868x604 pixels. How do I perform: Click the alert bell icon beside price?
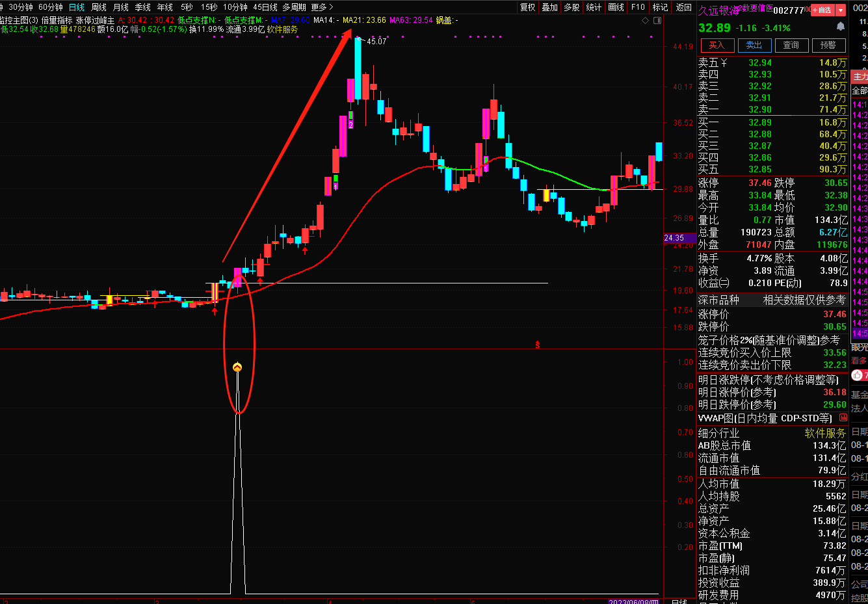click(x=840, y=27)
